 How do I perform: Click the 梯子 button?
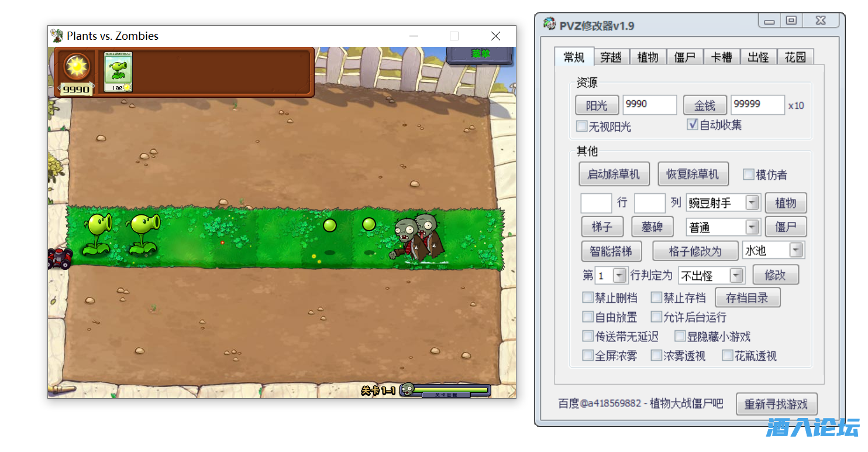(x=603, y=227)
